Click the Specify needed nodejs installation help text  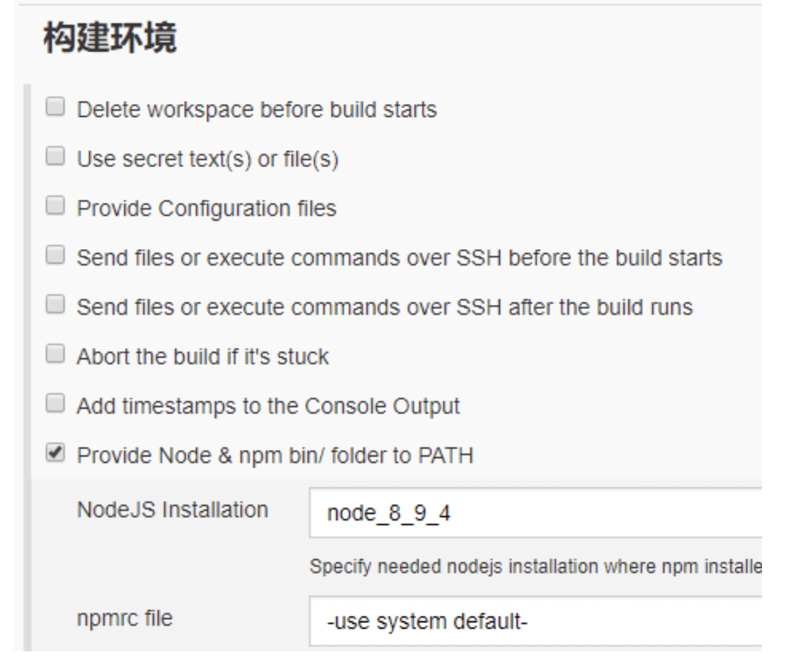tap(536, 567)
